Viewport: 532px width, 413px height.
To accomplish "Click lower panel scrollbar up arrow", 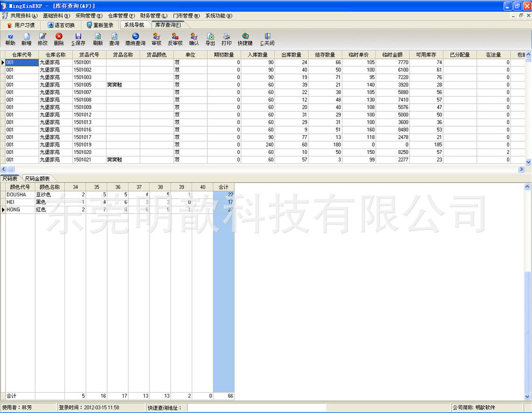I will (527, 186).
